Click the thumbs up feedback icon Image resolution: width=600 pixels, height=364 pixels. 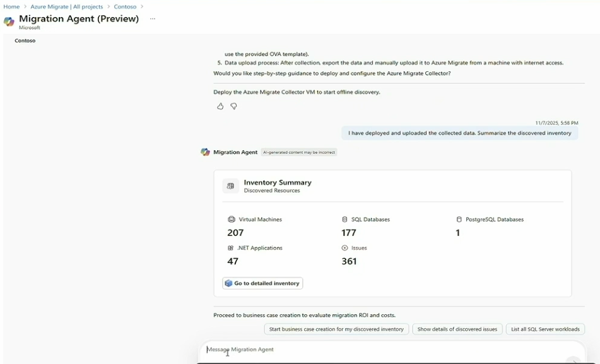pyautogui.click(x=220, y=107)
